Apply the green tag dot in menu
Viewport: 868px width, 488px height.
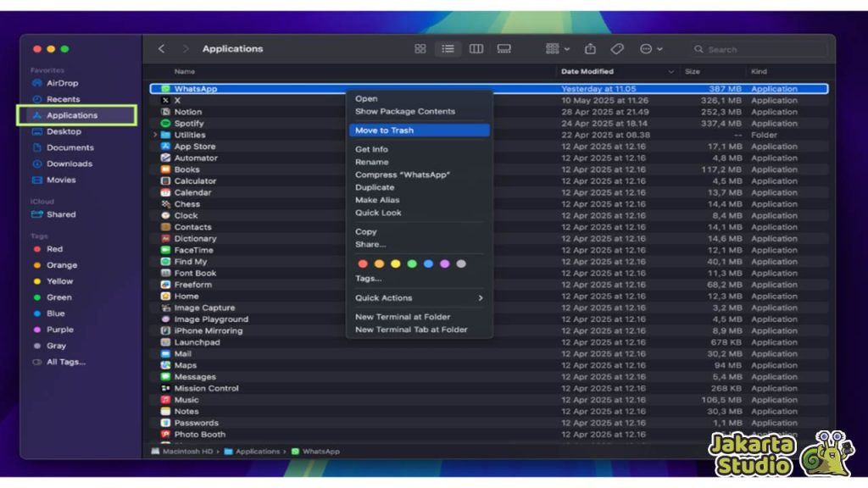[412, 264]
